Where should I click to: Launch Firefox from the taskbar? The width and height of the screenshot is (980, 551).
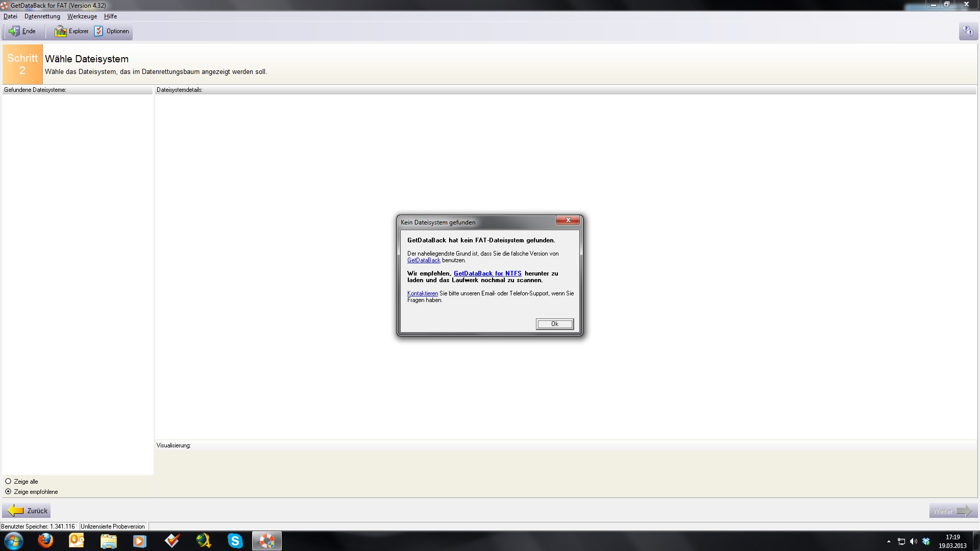tap(45, 541)
